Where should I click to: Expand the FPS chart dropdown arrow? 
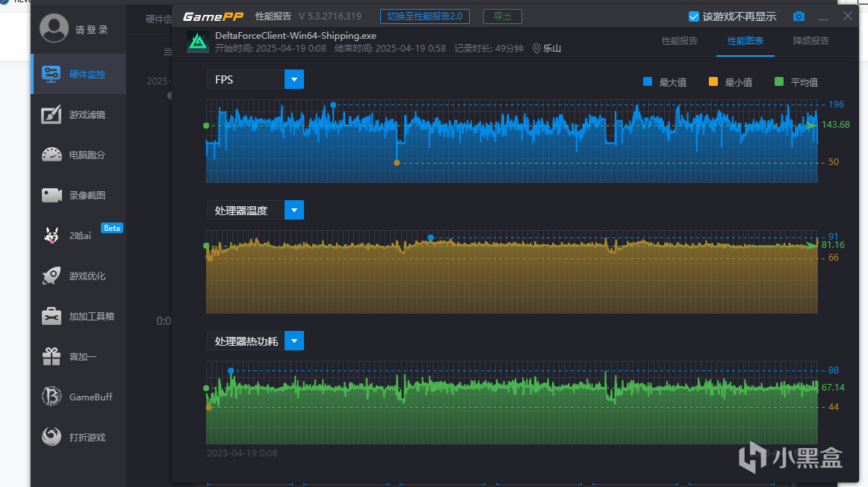coord(294,79)
